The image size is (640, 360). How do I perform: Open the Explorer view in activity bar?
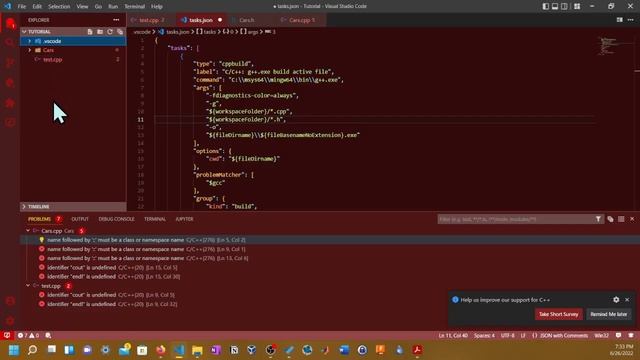pos(10,24)
